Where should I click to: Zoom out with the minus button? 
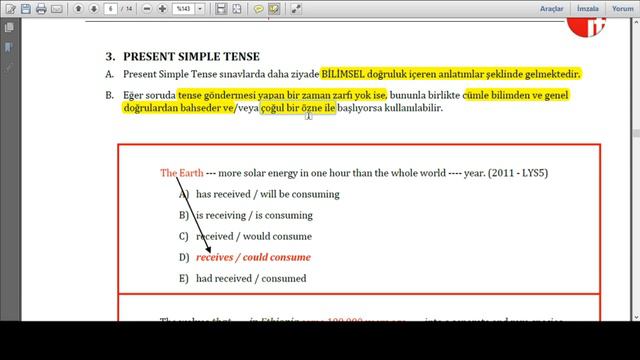coord(147,9)
